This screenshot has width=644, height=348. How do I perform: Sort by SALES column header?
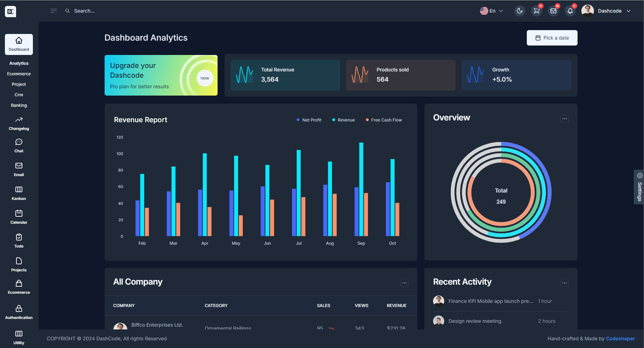pos(324,306)
